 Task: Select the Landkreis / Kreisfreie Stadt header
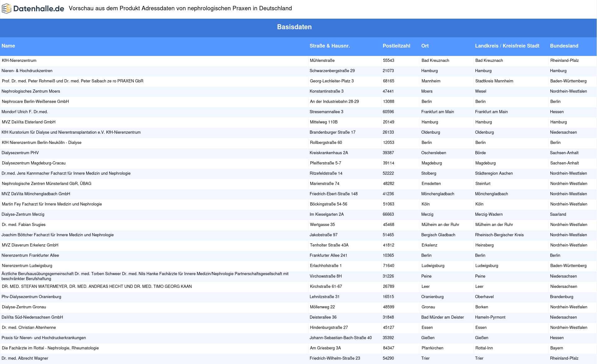click(507, 46)
